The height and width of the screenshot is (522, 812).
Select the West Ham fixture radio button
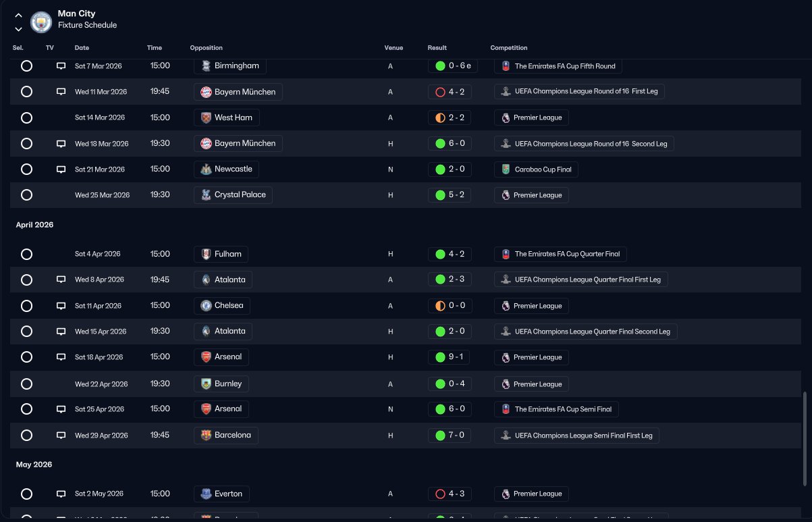(x=26, y=118)
